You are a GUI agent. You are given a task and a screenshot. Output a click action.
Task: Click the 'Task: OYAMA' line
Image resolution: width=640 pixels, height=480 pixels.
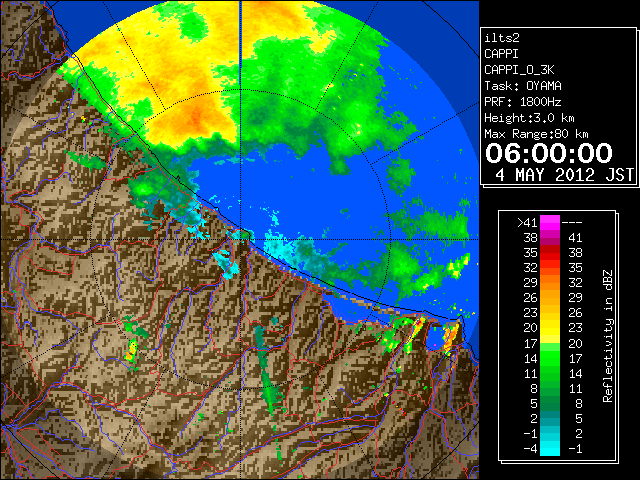pos(523,86)
